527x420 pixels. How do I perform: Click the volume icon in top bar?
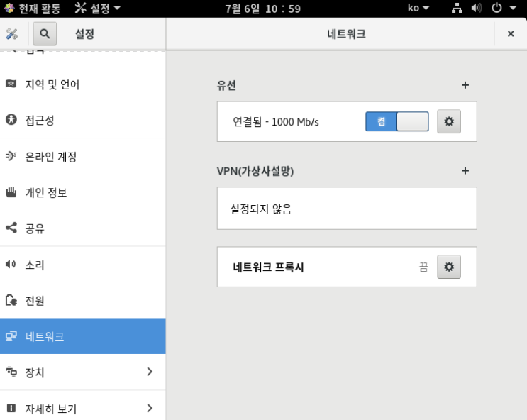(476, 8)
